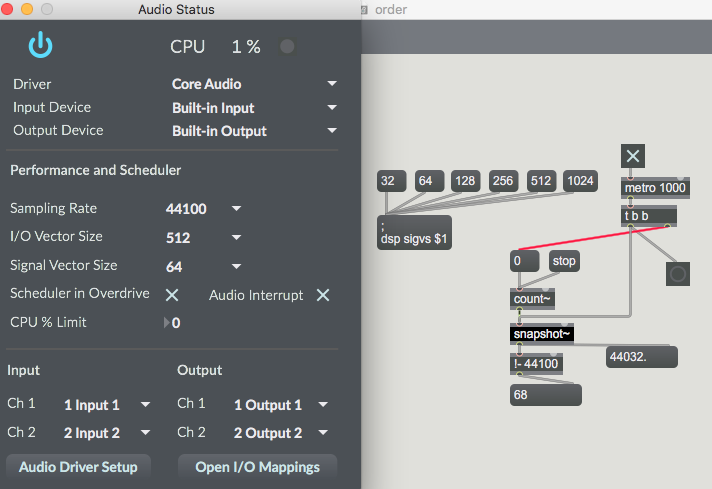Open the Driver dropdown (Core Audio)
The image size is (712, 489).
click(x=254, y=84)
